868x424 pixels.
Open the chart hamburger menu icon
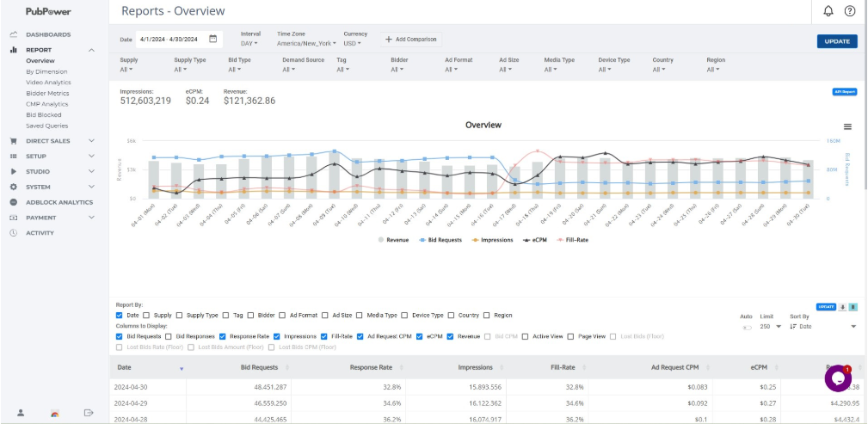847,126
